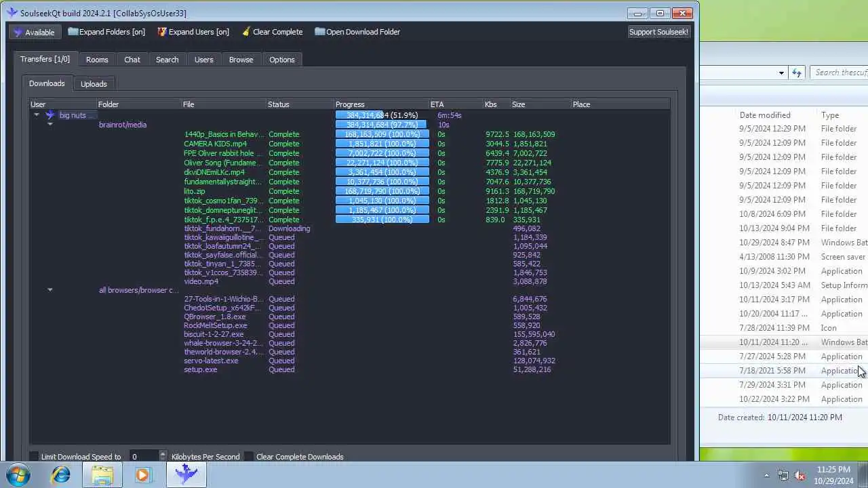Select biscuit-1-2-27.exe queued file
Viewport: 868px width, 488px height.
[214, 334]
